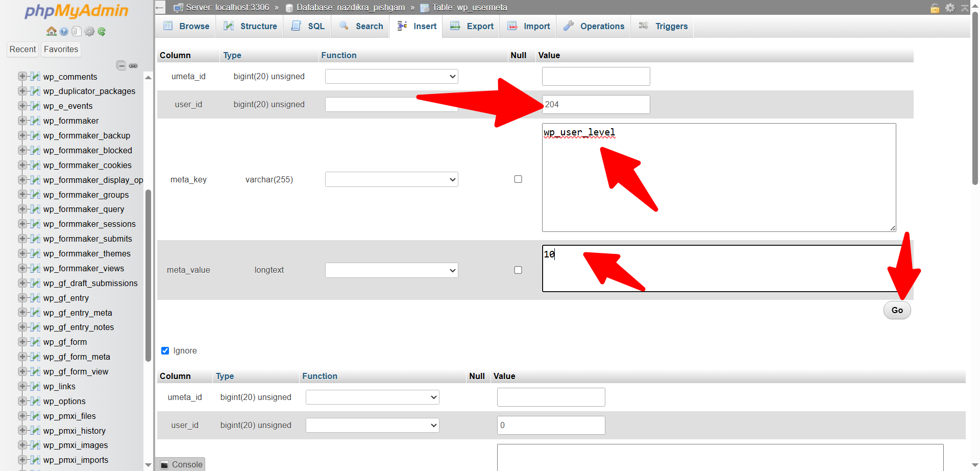Uncheck the Ignore checkbox
This screenshot has width=980, height=471.
[x=165, y=350]
